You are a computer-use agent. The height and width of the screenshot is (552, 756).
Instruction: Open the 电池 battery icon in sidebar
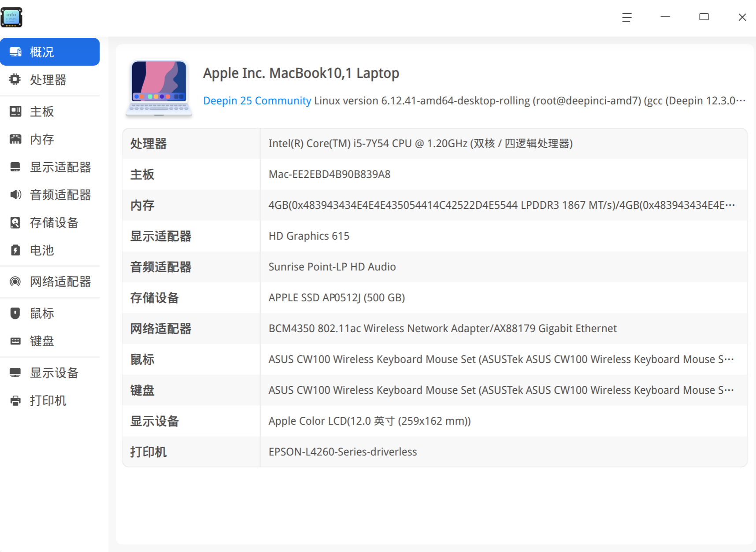[x=15, y=250]
